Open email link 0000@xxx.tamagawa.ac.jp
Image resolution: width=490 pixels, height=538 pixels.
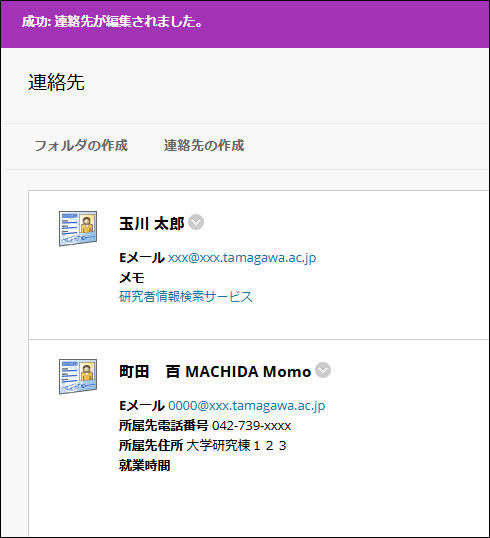[x=247, y=406]
